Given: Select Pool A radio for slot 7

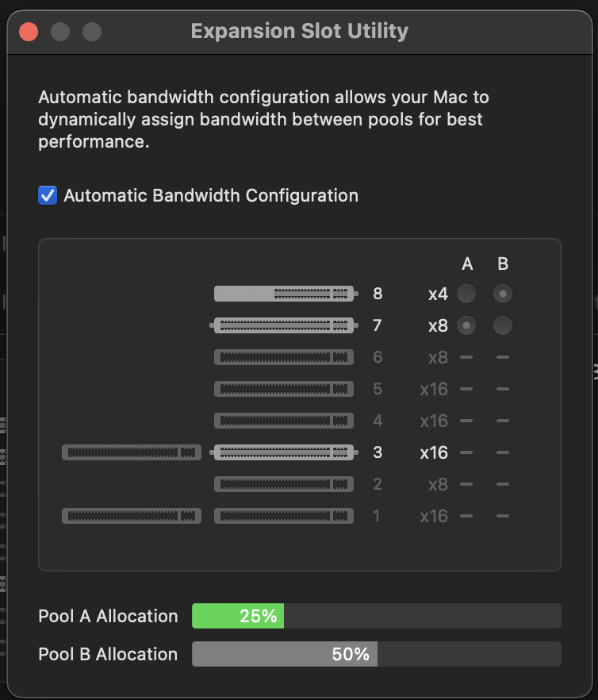Looking at the screenshot, I should [466, 325].
